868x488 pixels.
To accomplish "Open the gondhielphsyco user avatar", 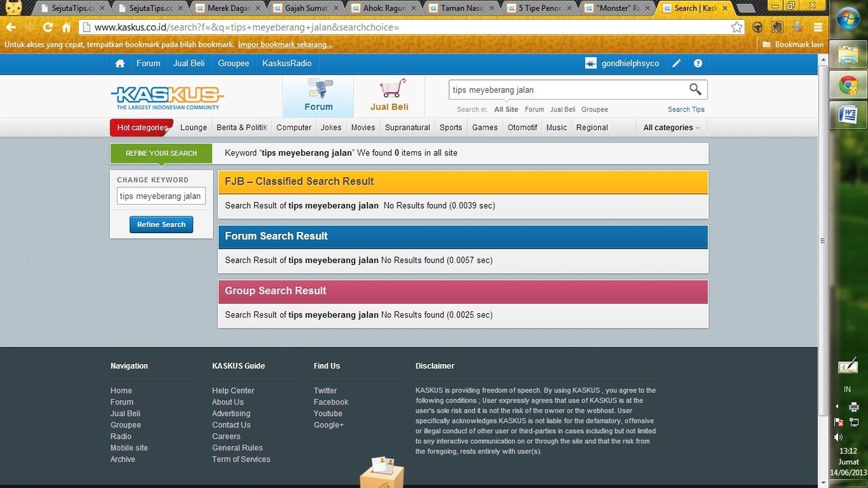I will [x=591, y=63].
